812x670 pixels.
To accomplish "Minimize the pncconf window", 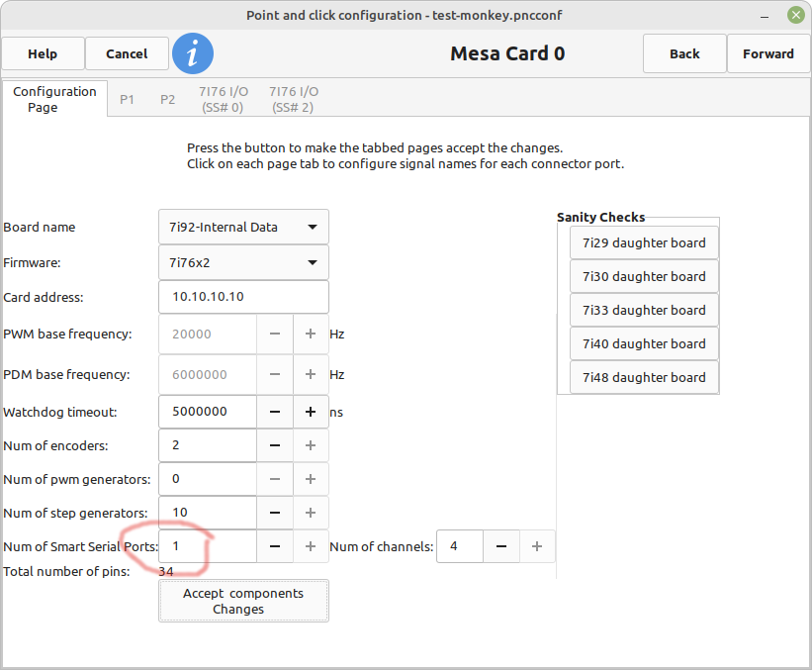I will point(765,16).
